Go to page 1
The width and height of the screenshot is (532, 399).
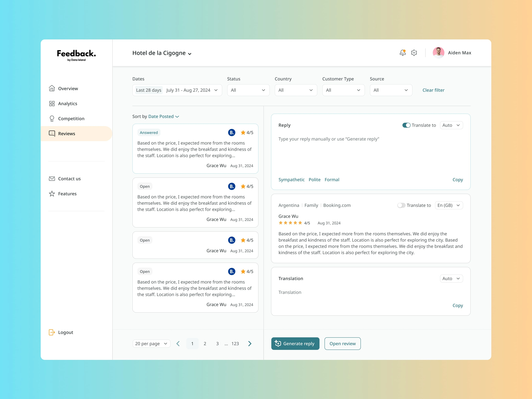tap(192, 343)
